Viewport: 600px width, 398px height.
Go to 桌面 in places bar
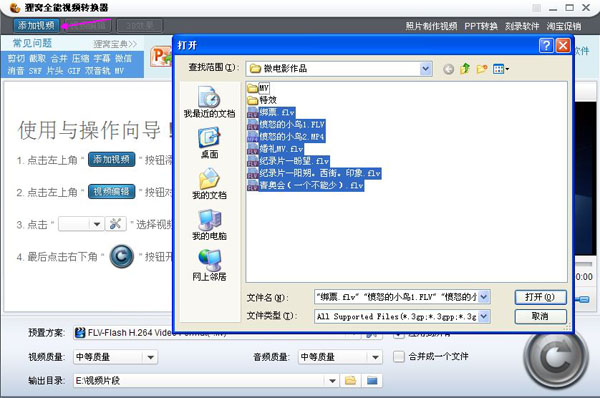tap(209, 143)
